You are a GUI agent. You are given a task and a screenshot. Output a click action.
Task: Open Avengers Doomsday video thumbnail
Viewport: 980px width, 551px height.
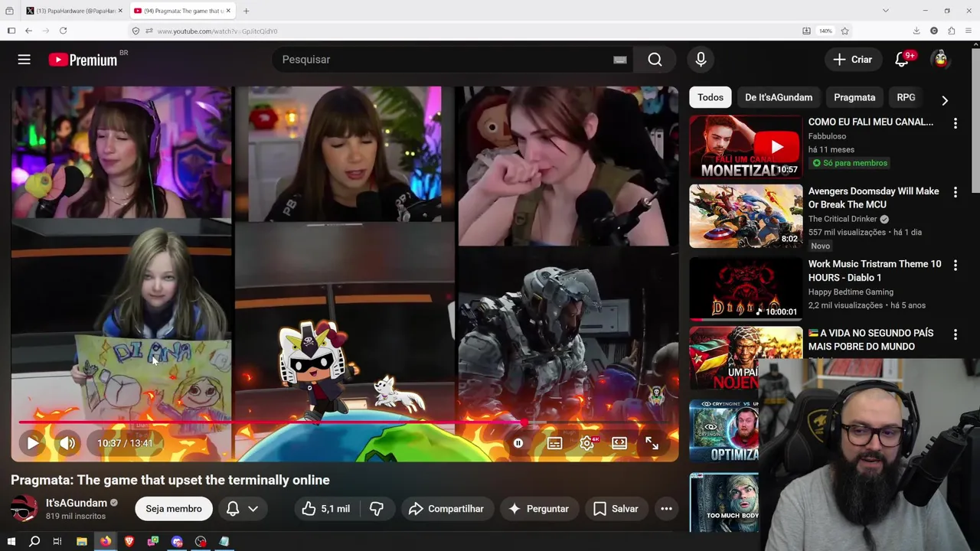pos(746,217)
